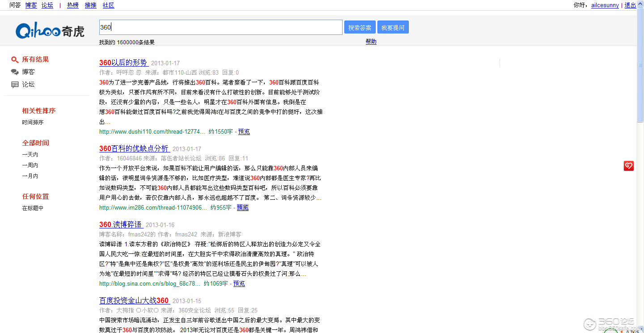
Task: Open result titled 百度投资金山大战360
Action: [135, 300]
